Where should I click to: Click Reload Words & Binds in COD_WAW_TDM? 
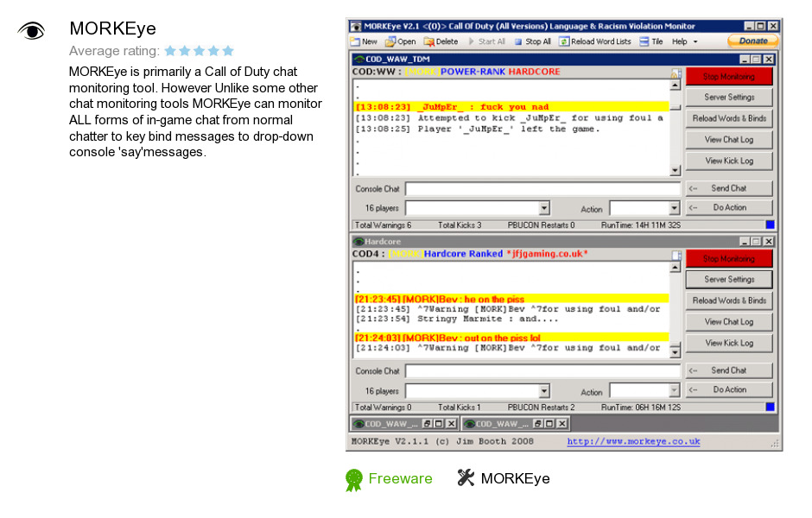click(x=728, y=118)
